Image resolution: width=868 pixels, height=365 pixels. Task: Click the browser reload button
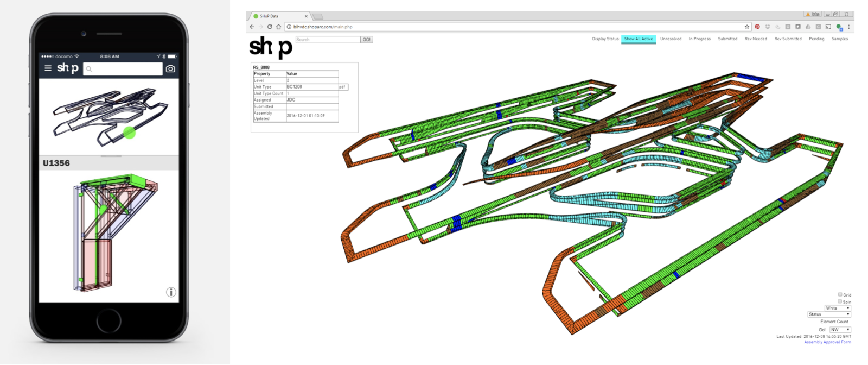click(270, 27)
